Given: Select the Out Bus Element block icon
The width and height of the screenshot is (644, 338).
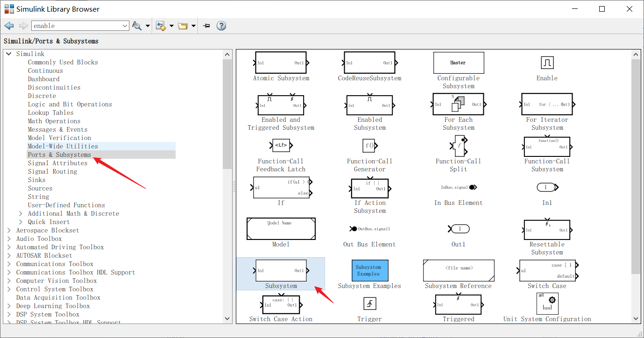Looking at the screenshot, I should click(370, 229).
